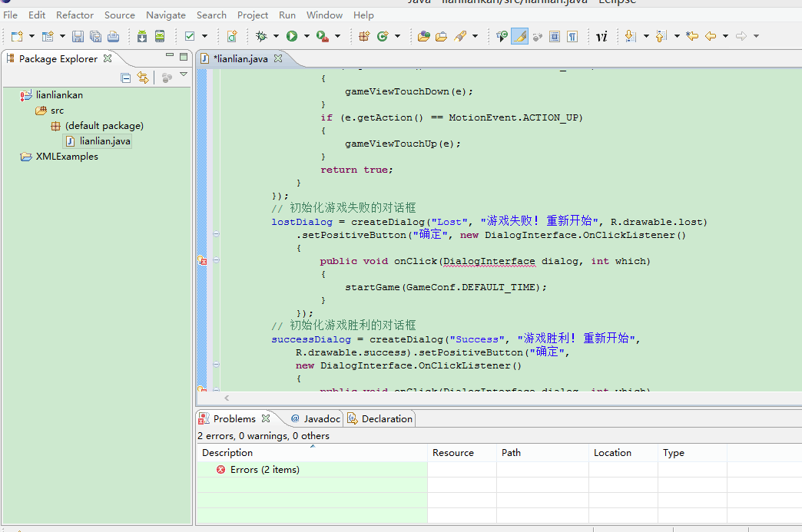Screen dimensions: 802x532
Task: Click the checkmark lint toolbar icon
Action: tap(190, 36)
